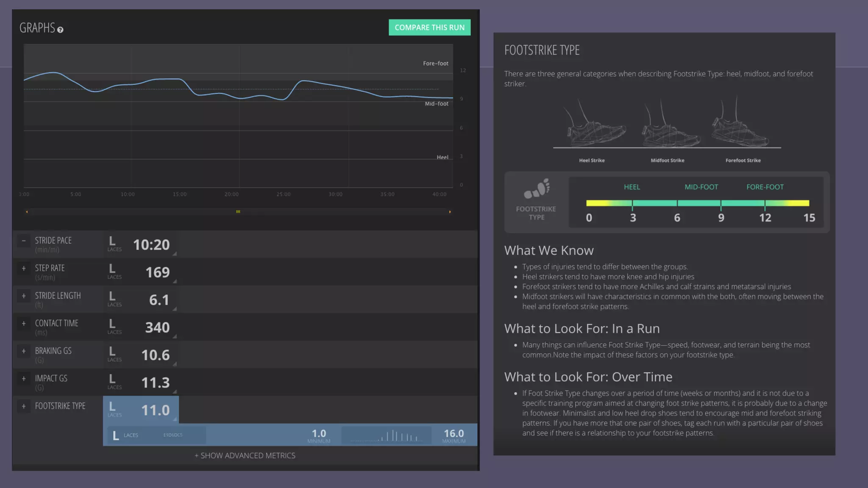Click the yellow timeline scrubber handle
Image resolution: width=868 pixels, height=488 pixels.
pyautogui.click(x=238, y=211)
